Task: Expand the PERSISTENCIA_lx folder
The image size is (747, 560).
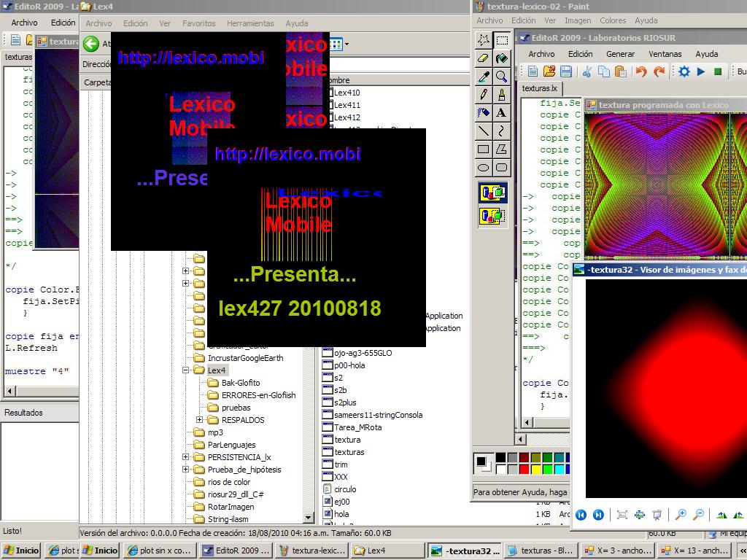Action: click(186, 457)
